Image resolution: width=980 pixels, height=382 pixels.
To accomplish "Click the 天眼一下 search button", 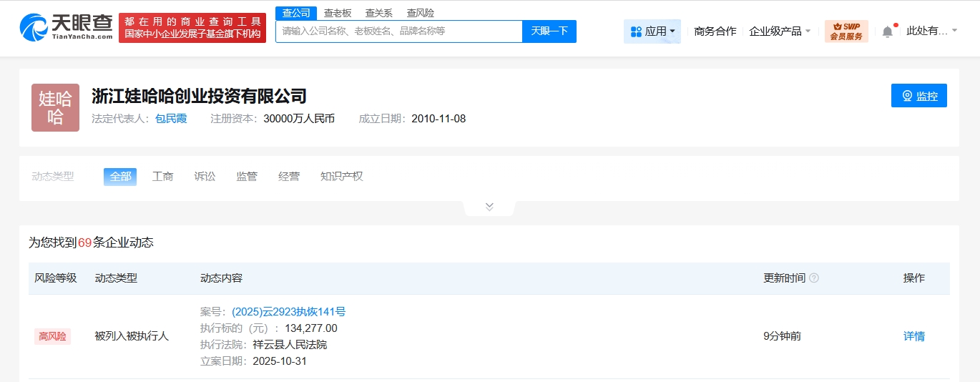I will click(x=549, y=31).
